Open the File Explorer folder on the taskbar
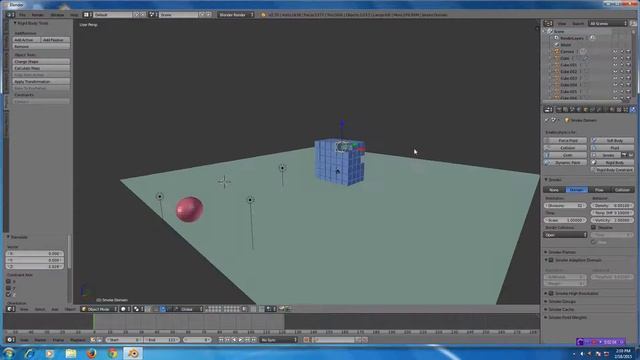 click(x=71, y=353)
